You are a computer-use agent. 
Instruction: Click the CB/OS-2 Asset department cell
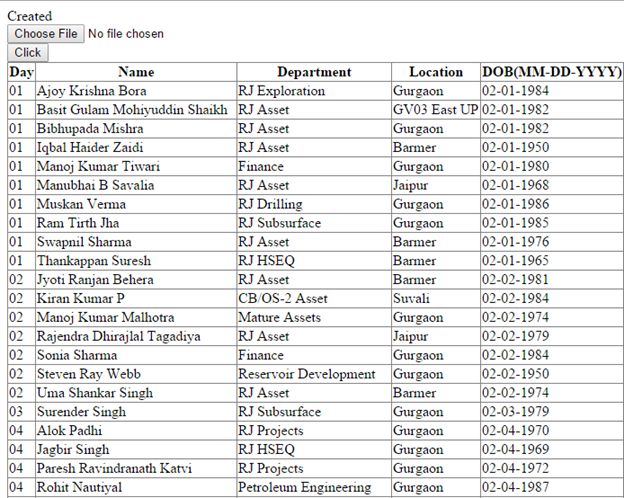point(314,299)
